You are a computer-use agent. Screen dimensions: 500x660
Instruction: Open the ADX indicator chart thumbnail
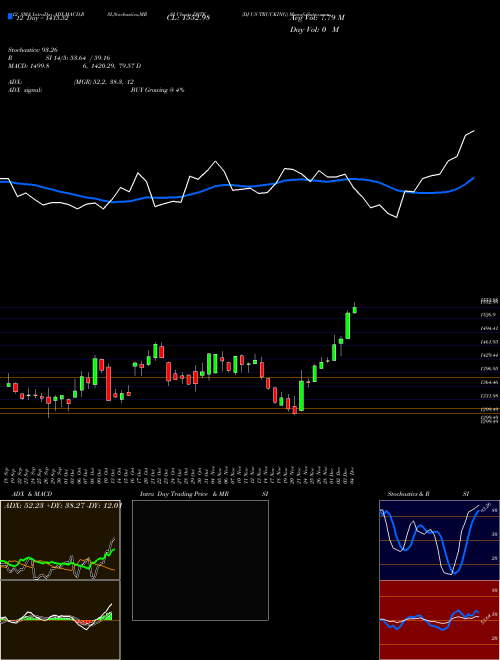[x=60, y=540]
